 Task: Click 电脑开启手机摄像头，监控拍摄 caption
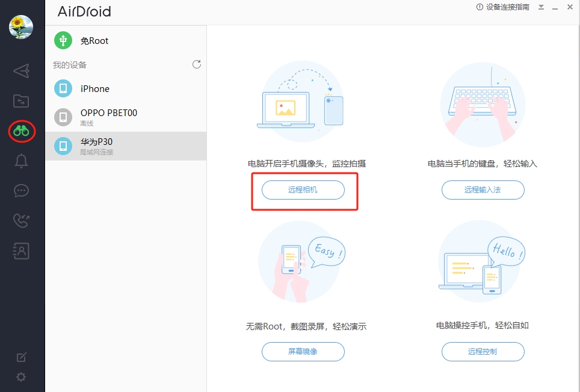point(307,164)
